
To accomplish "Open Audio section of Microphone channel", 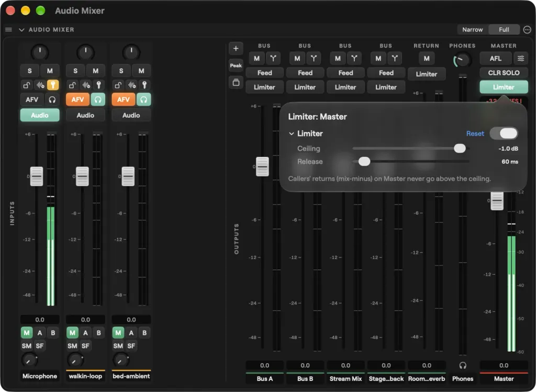I will tap(40, 115).
